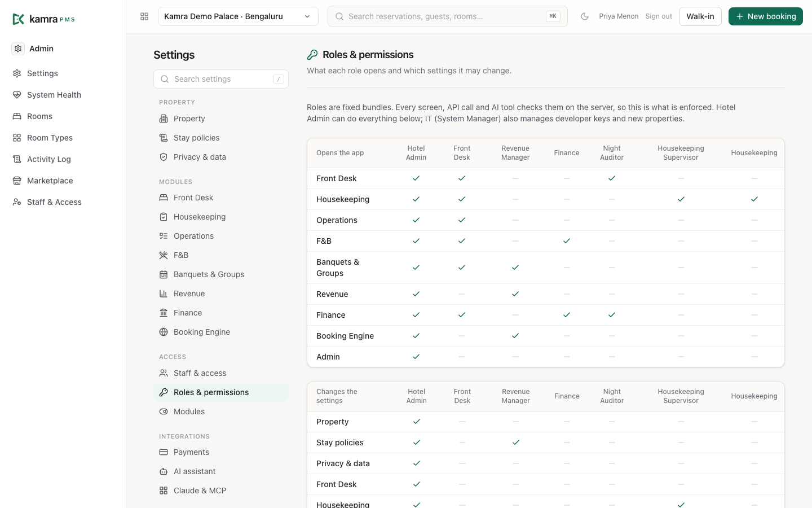Open the app grid icon in top bar
The height and width of the screenshot is (508, 812).
(144, 16)
